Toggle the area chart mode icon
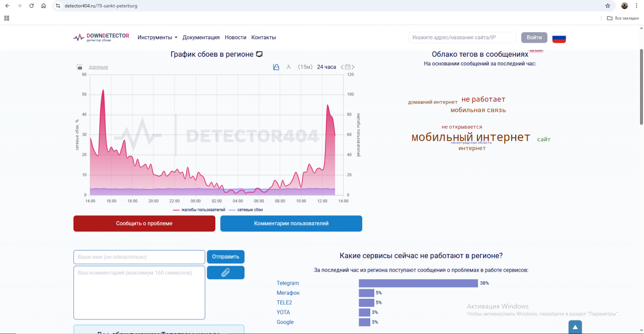This screenshot has height=334, width=644. point(276,67)
